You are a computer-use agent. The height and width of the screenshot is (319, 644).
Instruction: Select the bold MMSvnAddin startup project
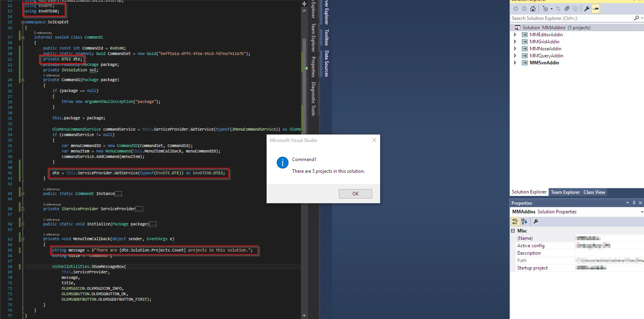(544, 63)
